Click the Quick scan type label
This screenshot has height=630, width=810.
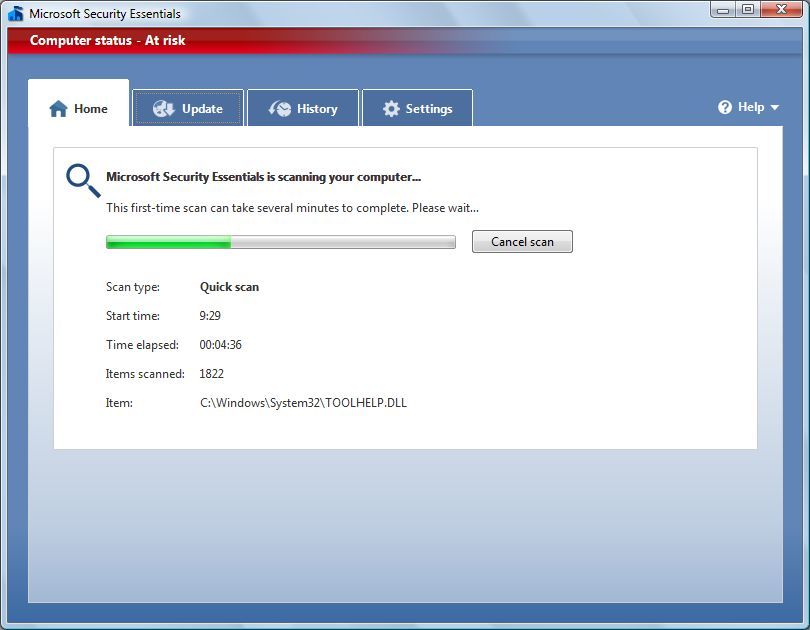tap(228, 287)
